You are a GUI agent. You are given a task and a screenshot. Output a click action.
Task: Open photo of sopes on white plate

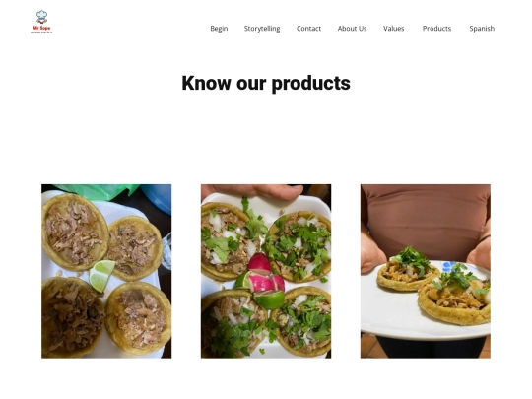tap(426, 271)
